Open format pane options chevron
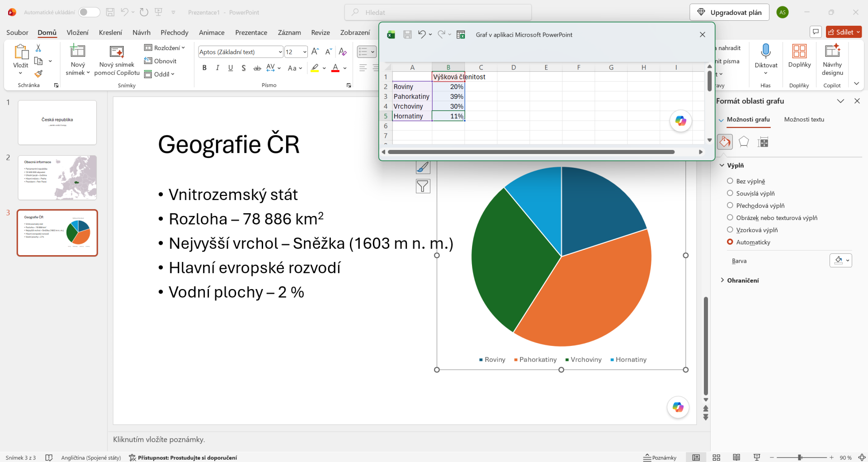The width and height of the screenshot is (868, 462). (x=840, y=101)
